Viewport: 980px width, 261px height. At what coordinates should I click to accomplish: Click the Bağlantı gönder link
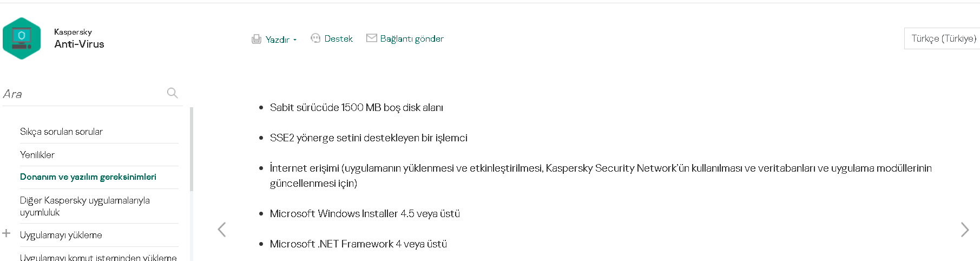pyautogui.click(x=412, y=39)
